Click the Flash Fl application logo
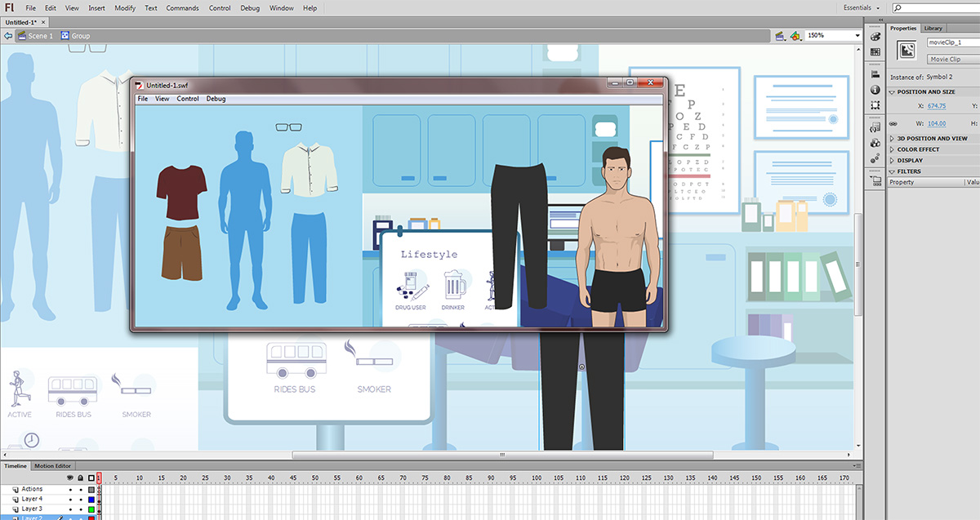The width and height of the screenshot is (980, 520). pyautogui.click(x=10, y=8)
